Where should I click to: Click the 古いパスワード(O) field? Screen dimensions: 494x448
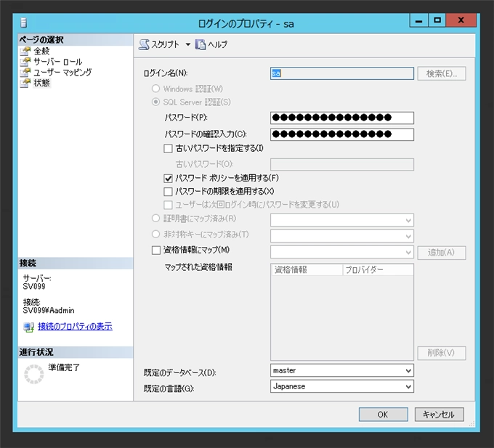click(342, 164)
